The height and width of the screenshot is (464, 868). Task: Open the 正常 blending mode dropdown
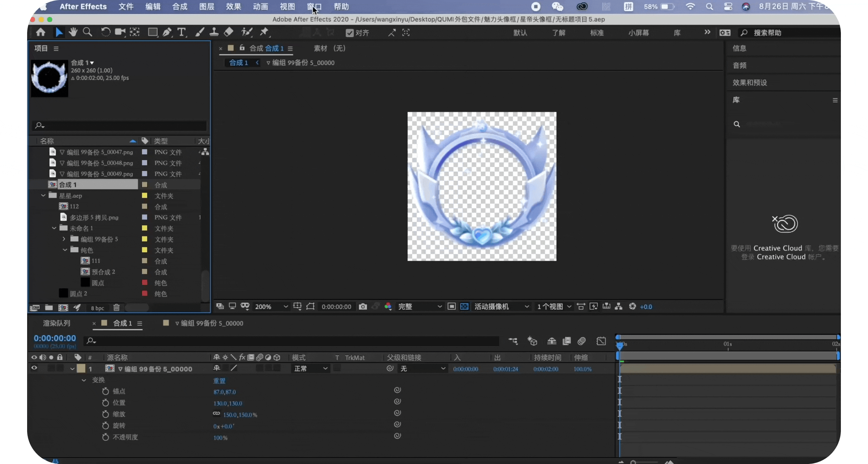pos(311,369)
